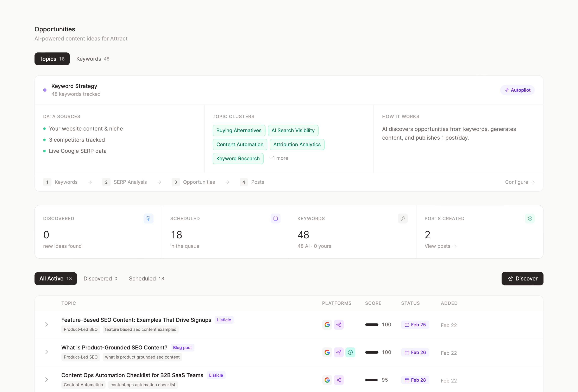Click 'what is product grounded seo content' tag
Image resolution: width=578 pixels, height=392 pixels.
(142, 357)
